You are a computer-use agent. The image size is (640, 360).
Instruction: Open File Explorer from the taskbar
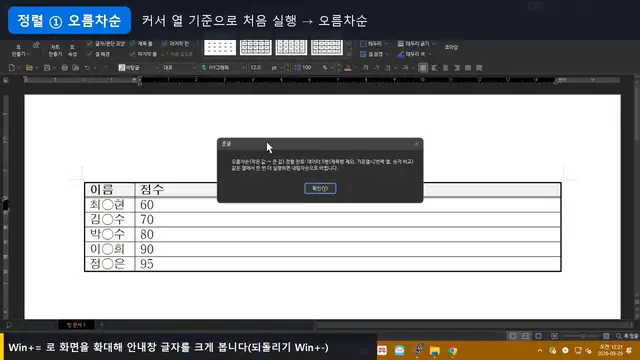(x=435, y=351)
